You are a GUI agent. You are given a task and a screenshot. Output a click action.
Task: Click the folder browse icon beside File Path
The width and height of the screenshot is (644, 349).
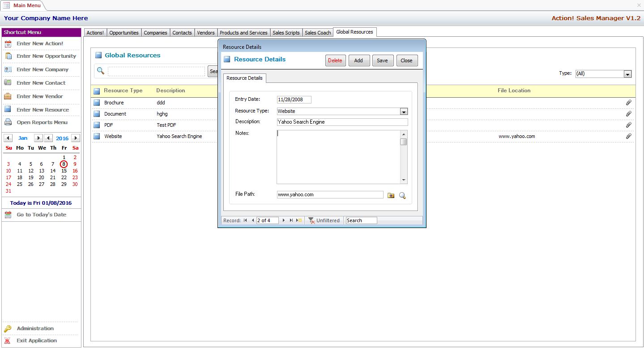pyautogui.click(x=391, y=195)
